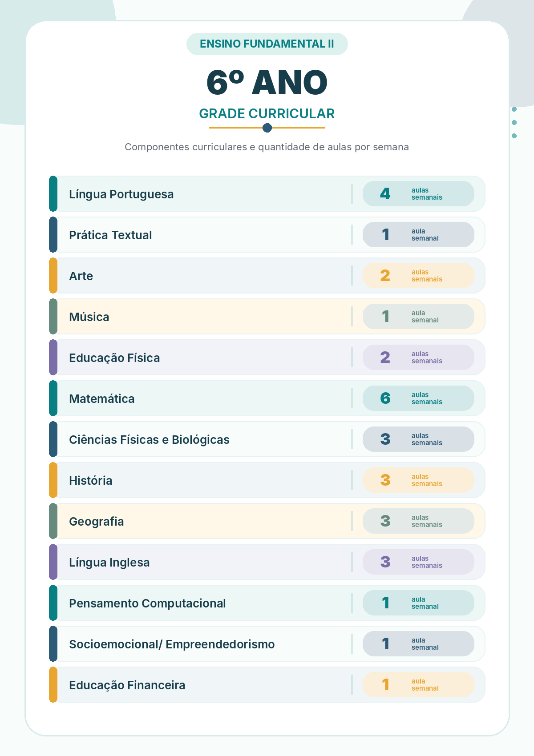
Task: Select Ciências Físicas e Biológicas row
Action: click(267, 439)
